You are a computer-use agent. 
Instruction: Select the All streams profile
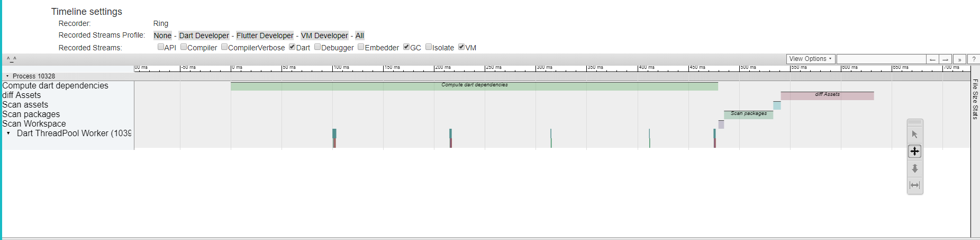360,35
